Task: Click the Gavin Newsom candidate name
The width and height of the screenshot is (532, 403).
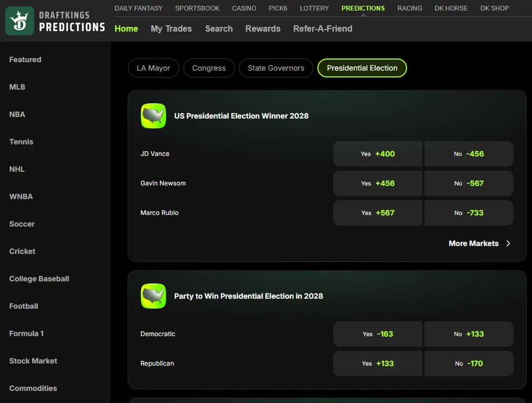Action: (x=163, y=183)
